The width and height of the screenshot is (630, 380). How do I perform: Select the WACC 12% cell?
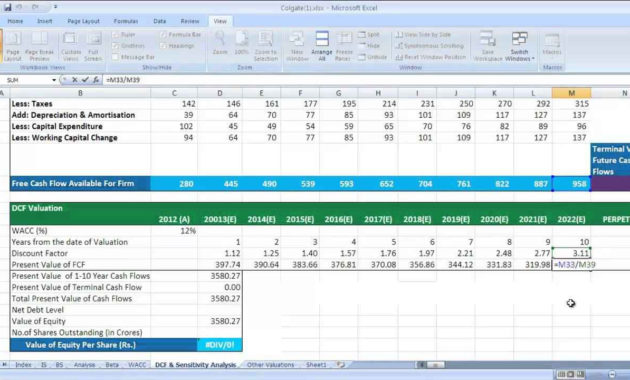pyautogui.click(x=174, y=231)
